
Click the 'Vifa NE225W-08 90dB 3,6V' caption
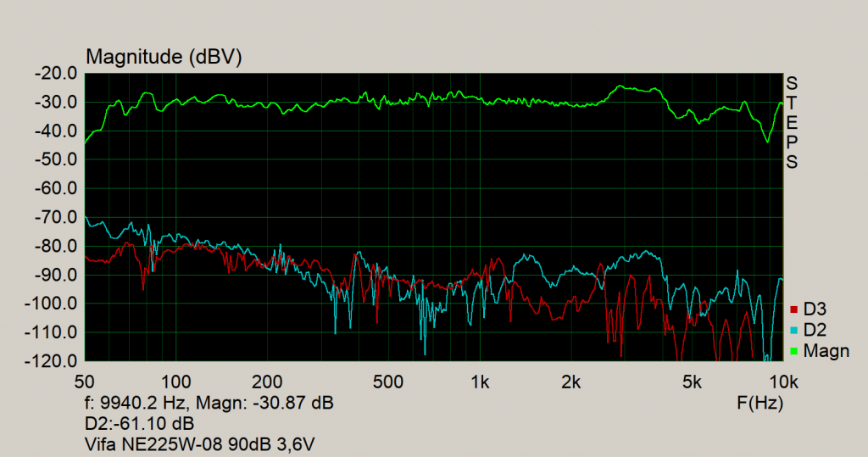pyautogui.click(x=200, y=444)
